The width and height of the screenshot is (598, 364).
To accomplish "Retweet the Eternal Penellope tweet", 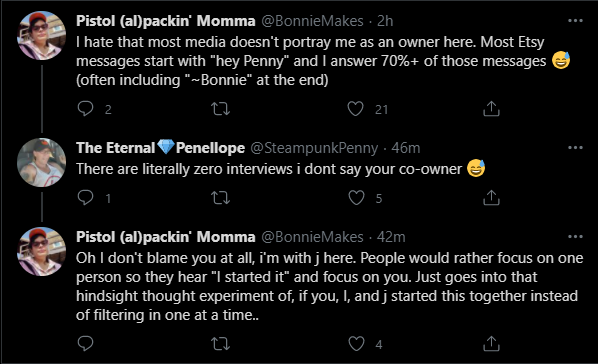I will tap(221, 198).
